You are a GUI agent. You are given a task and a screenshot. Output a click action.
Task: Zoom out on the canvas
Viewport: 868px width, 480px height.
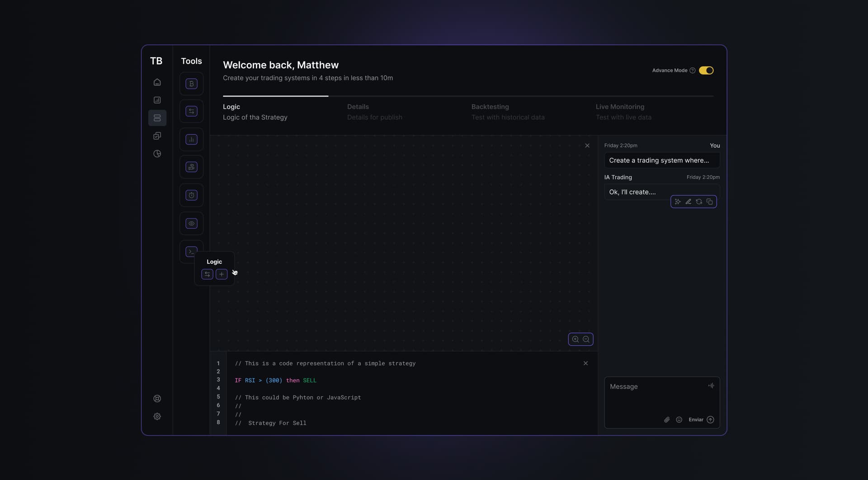tap(586, 339)
